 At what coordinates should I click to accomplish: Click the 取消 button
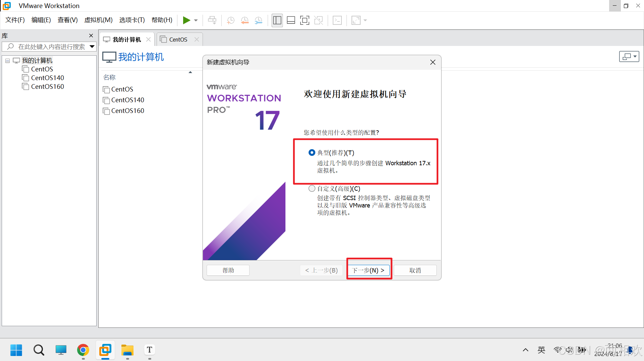click(x=415, y=270)
